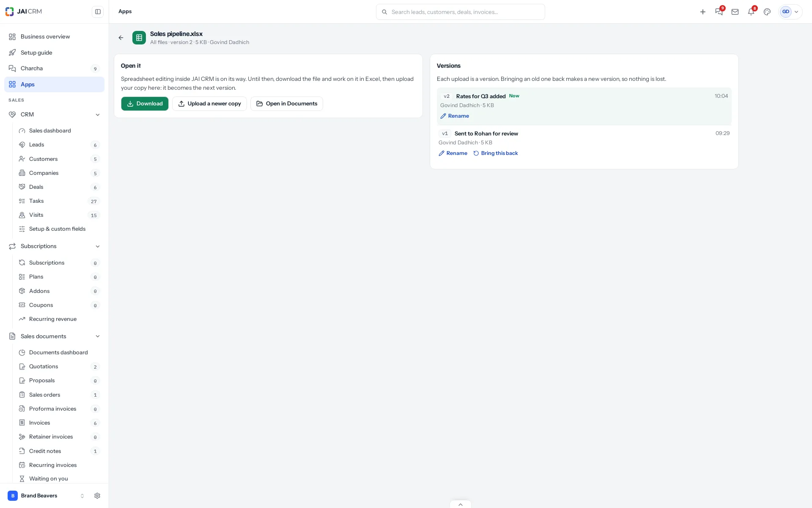This screenshot has height=508, width=812.
Task: Collapse the sidebar with the panel icon
Action: pyautogui.click(x=98, y=12)
